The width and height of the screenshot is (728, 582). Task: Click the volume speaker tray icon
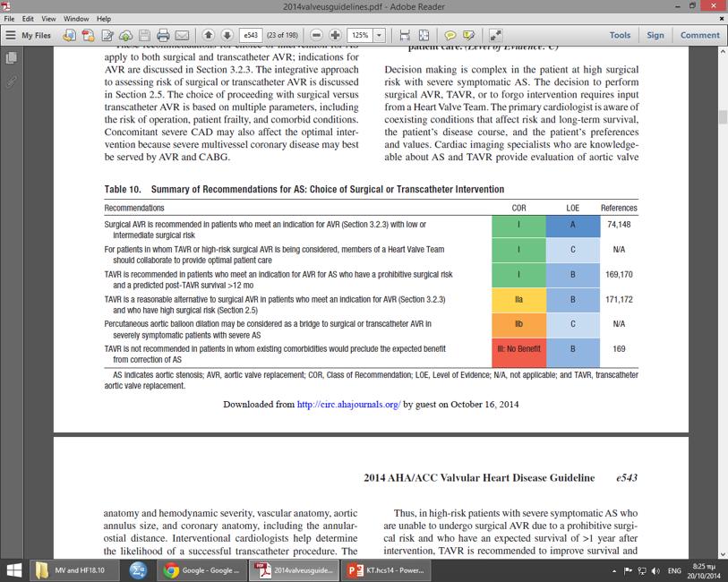point(656,571)
